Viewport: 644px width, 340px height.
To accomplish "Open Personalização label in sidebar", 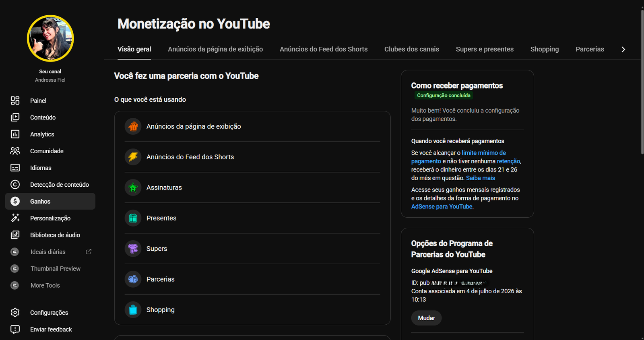I will click(50, 218).
